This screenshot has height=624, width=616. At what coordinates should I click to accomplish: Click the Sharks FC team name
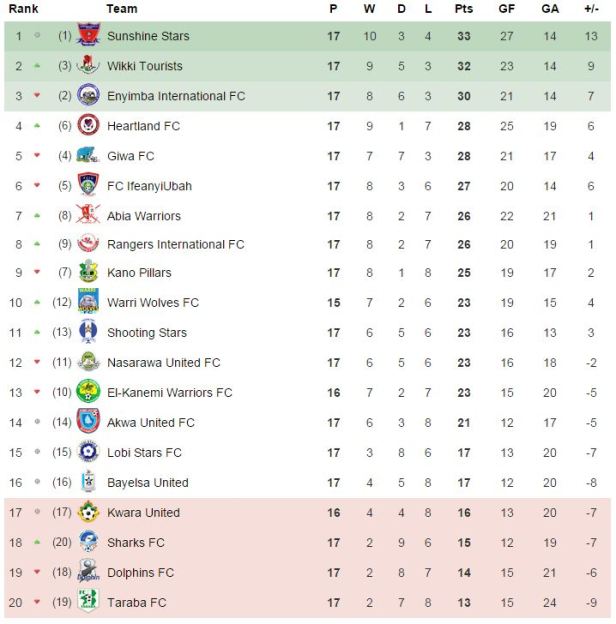tap(136, 543)
